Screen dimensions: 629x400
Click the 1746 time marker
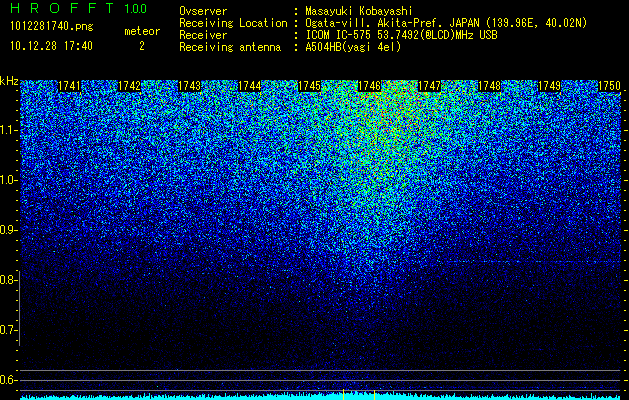pyautogui.click(x=369, y=86)
